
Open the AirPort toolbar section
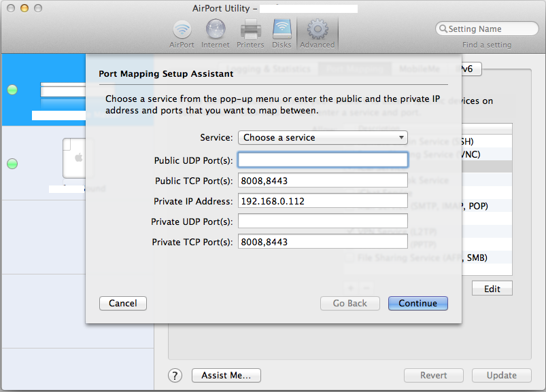[182, 34]
